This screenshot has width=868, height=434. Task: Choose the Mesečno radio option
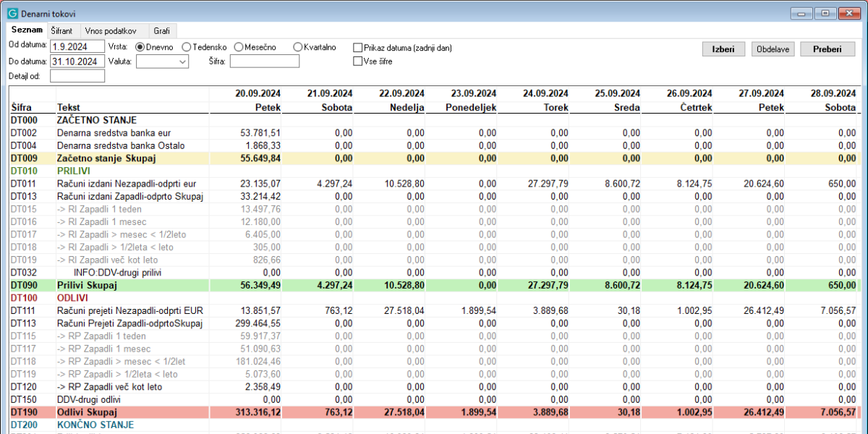coord(239,47)
